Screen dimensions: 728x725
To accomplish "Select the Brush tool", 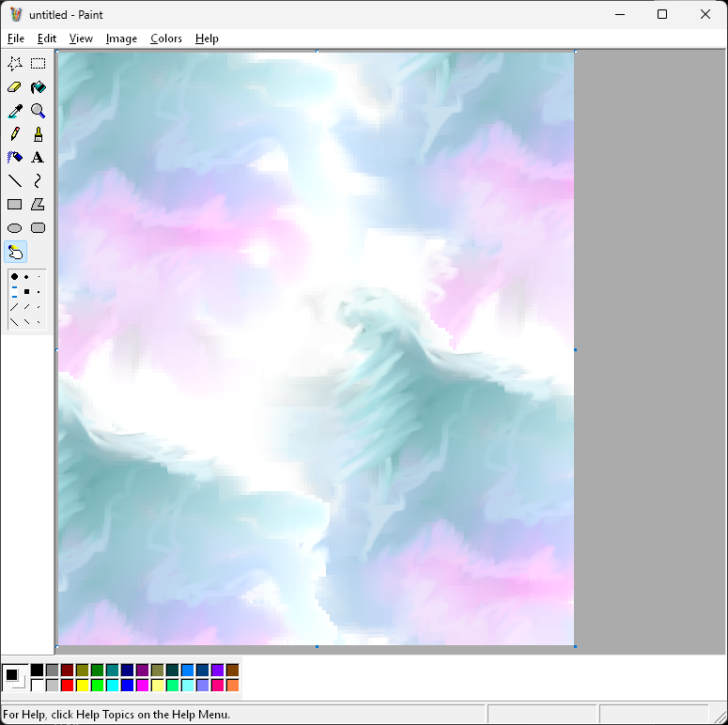I will click(x=39, y=134).
